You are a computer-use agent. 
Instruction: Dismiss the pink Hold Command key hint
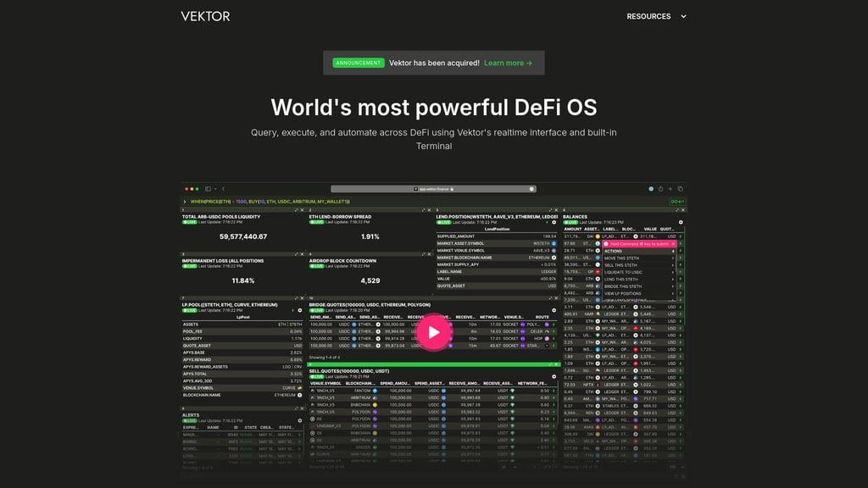click(x=673, y=244)
